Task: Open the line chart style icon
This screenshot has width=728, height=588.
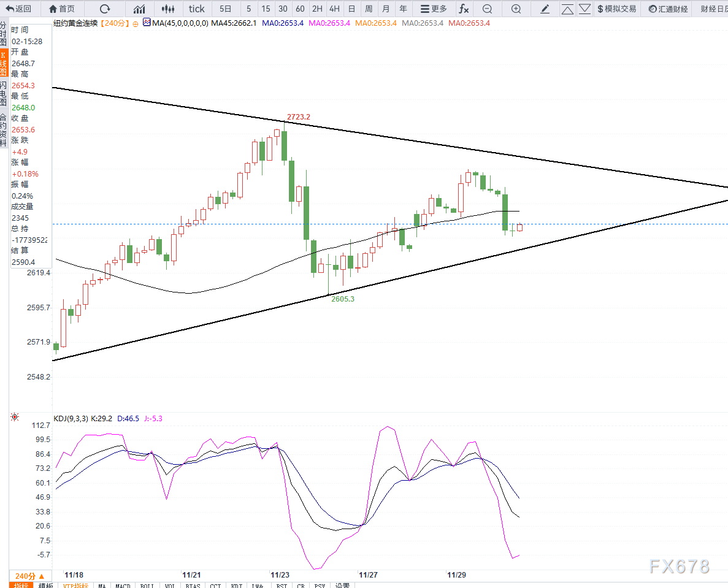Action: click(140, 9)
